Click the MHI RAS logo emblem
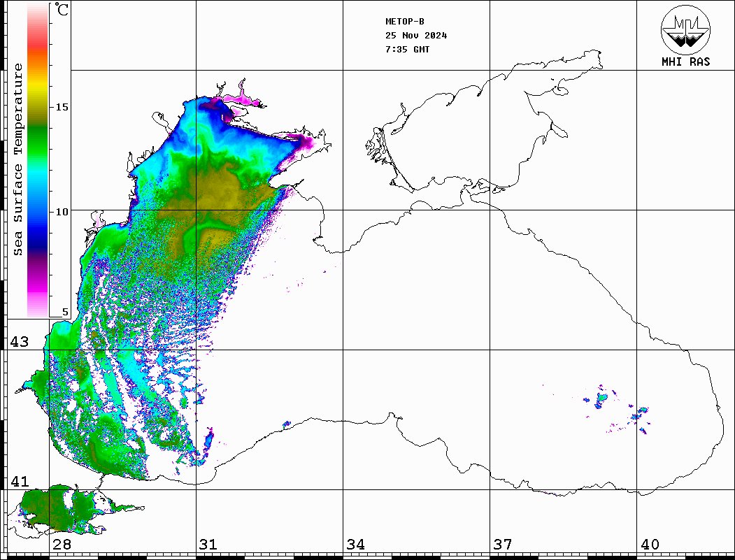735x560 pixels. tap(685, 29)
